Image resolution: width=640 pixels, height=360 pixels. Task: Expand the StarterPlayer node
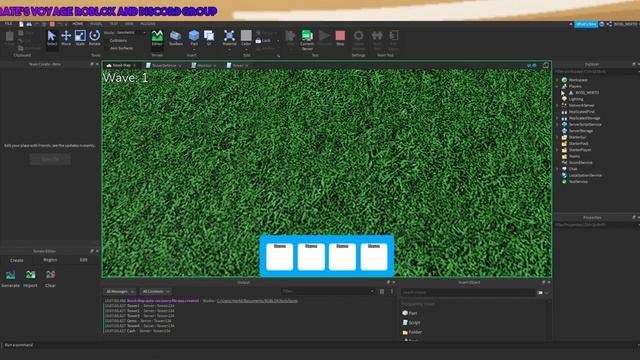click(x=558, y=150)
